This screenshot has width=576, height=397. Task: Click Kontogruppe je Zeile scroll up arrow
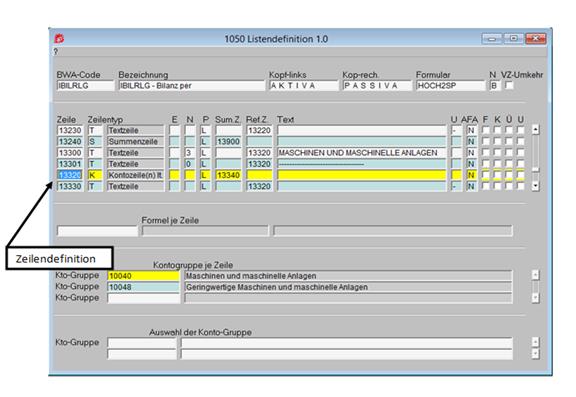click(x=536, y=274)
